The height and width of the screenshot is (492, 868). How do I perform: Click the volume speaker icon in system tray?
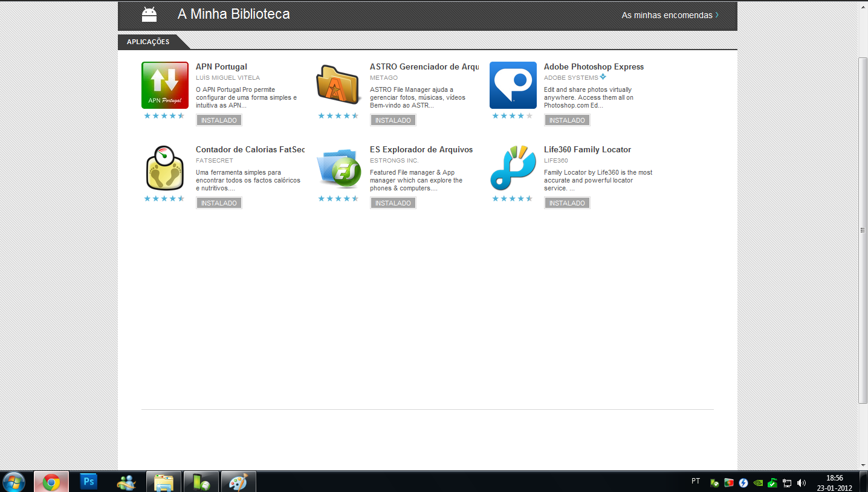(802, 482)
